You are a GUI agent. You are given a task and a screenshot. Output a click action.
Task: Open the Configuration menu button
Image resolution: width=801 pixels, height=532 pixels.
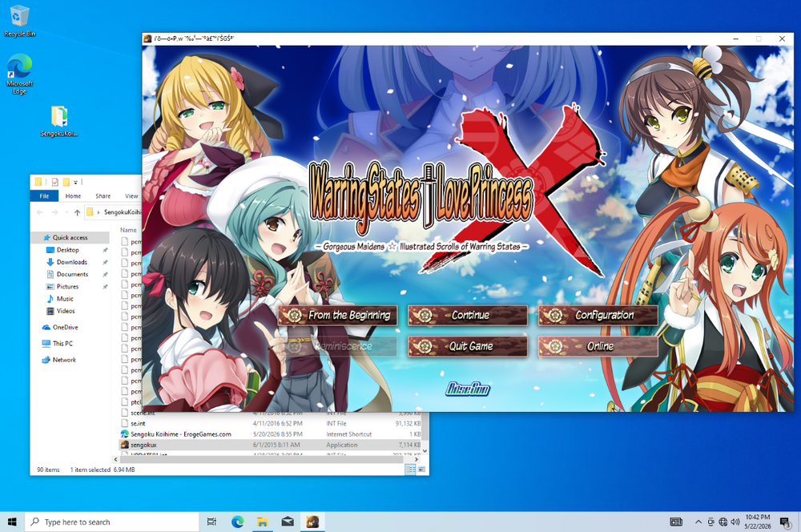598,316
